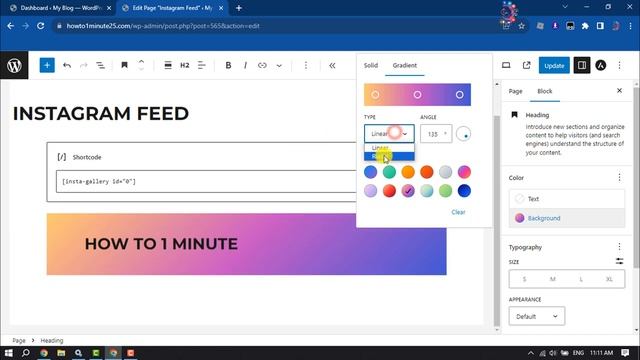Select the HOW TO 1 MINUTE heading
640x360 pixels.
point(161,244)
